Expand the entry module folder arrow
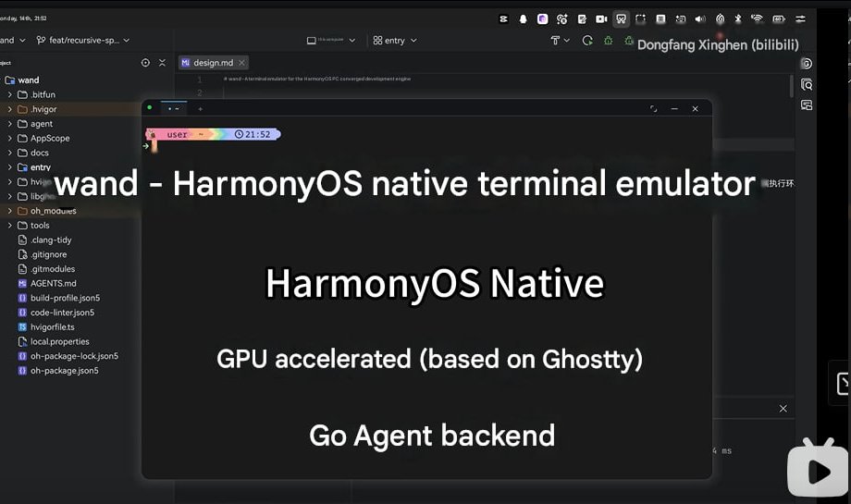This screenshot has height=504, width=851. point(10,167)
